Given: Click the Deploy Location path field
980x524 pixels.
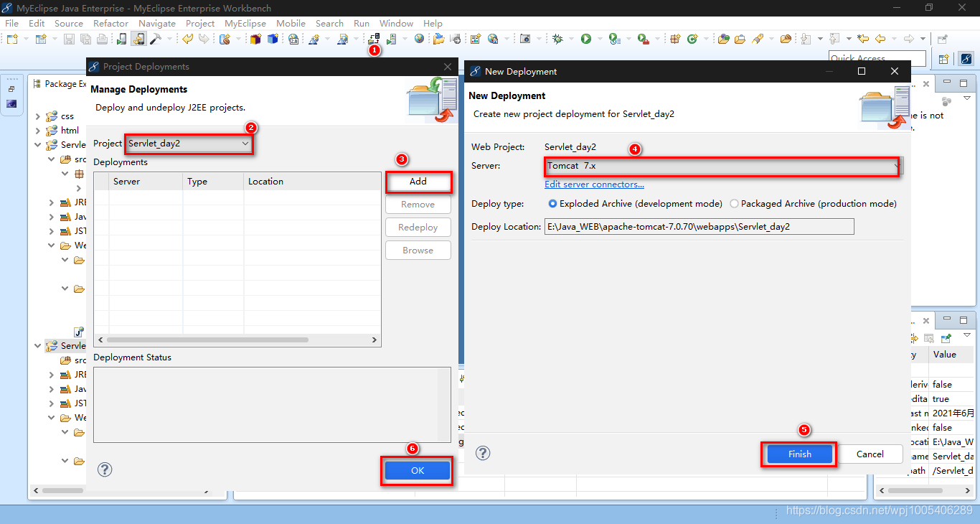Looking at the screenshot, I should tap(699, 226).
